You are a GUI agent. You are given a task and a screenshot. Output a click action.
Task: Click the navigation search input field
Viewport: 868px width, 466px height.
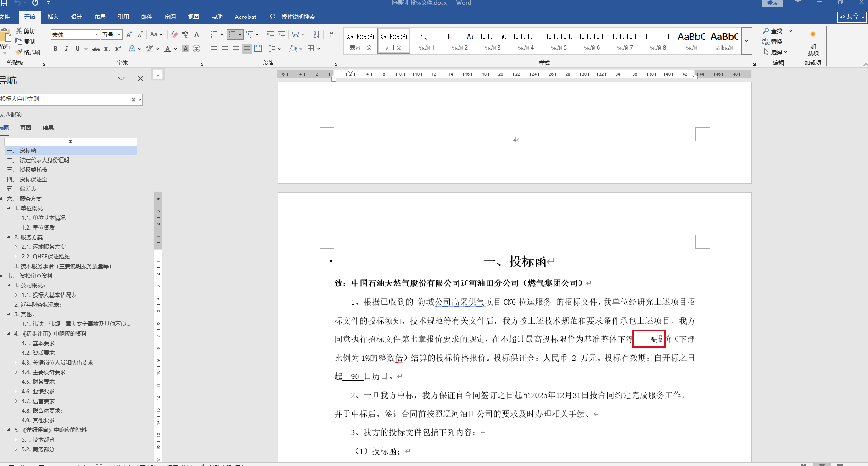tap(64, 99)
